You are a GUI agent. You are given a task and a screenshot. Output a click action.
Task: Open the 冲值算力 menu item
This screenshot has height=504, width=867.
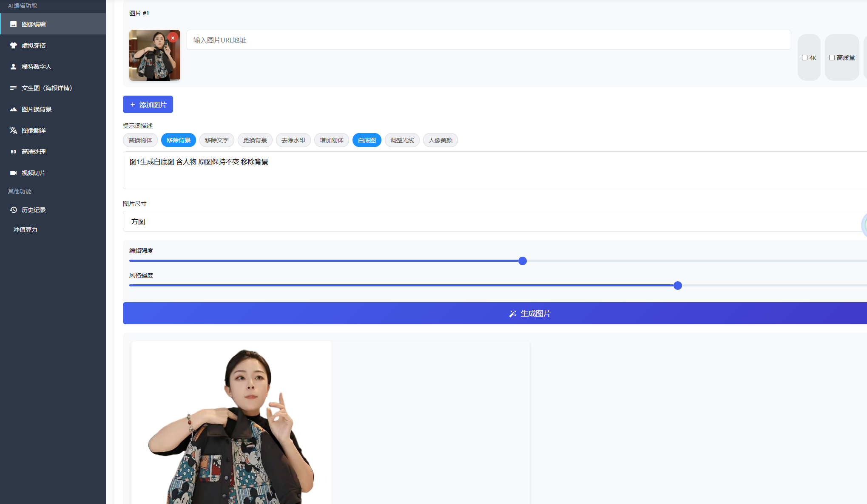(x=26, y=229)
